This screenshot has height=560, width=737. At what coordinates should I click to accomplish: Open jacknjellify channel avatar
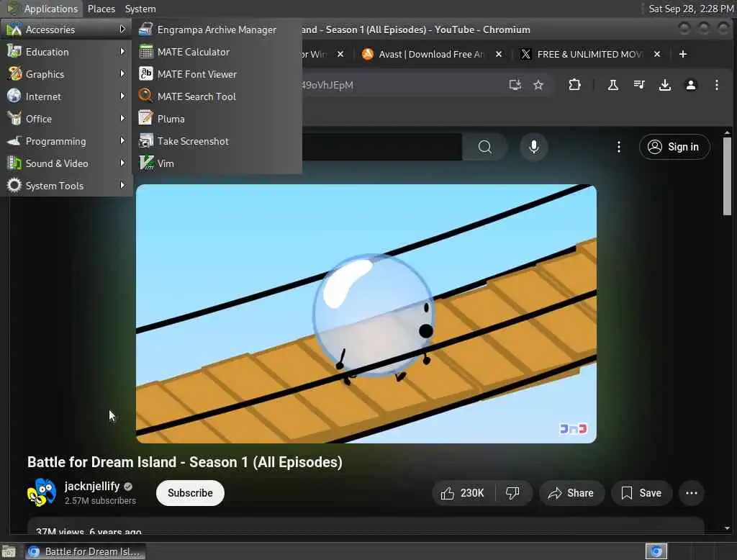tap(41, 492)
